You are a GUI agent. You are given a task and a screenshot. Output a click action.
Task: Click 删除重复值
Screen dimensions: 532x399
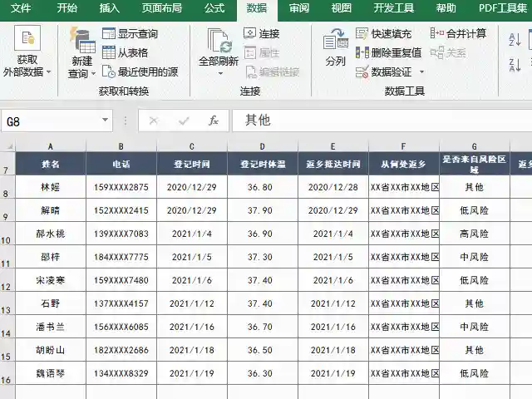pos(388,52)
